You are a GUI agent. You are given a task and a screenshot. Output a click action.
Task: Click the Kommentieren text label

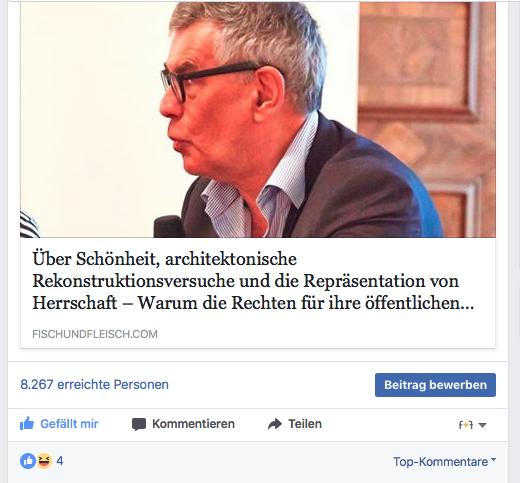193,424
